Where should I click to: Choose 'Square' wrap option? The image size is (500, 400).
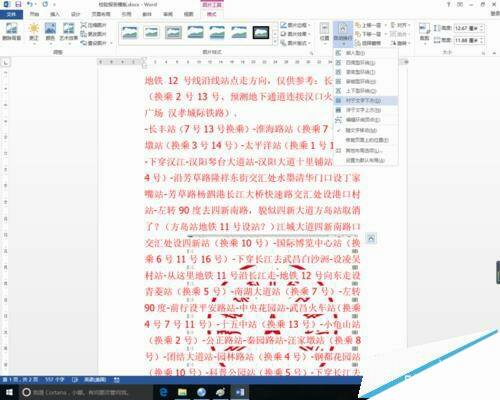[366, 63]
